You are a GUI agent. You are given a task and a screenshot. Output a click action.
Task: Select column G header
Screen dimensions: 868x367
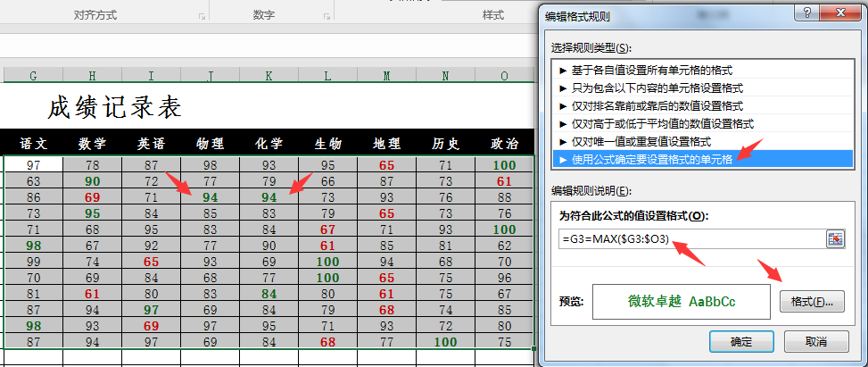[x=33, y=75]
